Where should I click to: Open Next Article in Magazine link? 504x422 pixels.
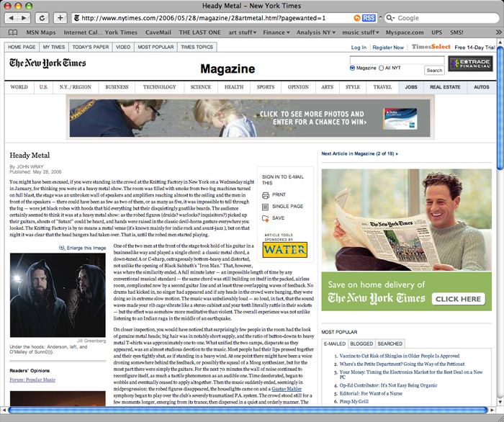pyautogui.click(x=359, y=153)
